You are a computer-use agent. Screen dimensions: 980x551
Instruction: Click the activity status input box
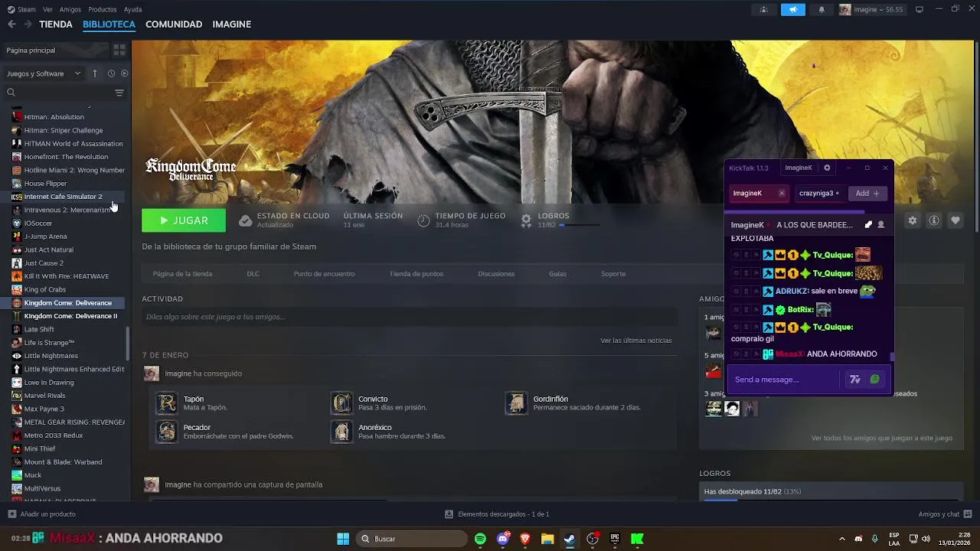(x=410, y=317)
